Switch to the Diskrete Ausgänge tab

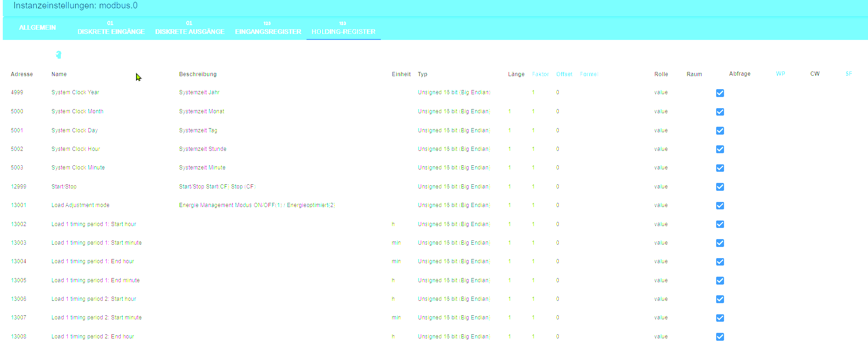point(190,28)
